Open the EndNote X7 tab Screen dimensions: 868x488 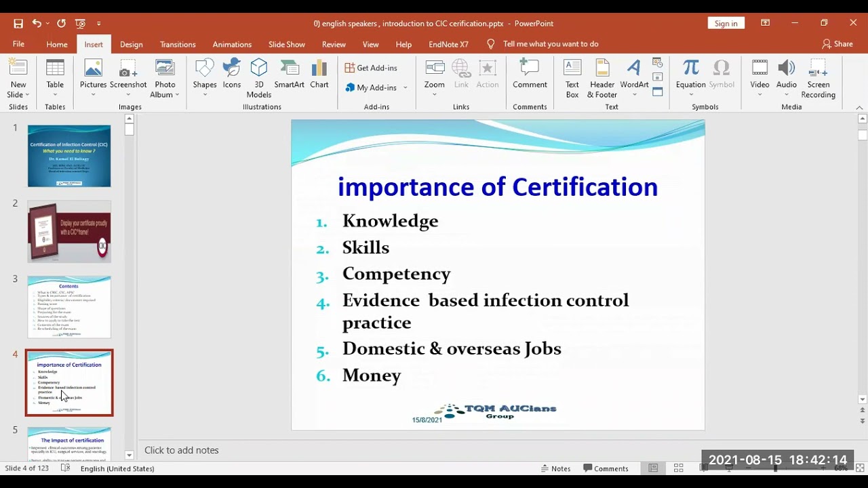point(448,44)
